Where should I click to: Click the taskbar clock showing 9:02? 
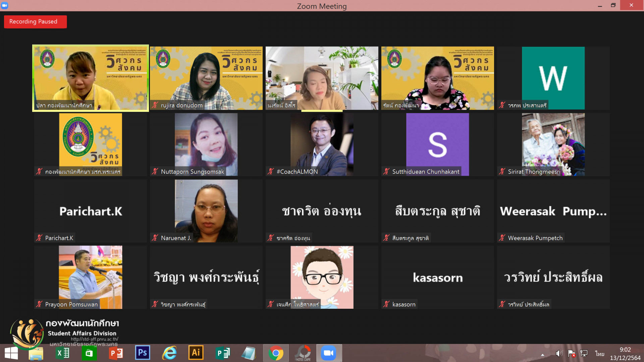click(x=625, y=354)
